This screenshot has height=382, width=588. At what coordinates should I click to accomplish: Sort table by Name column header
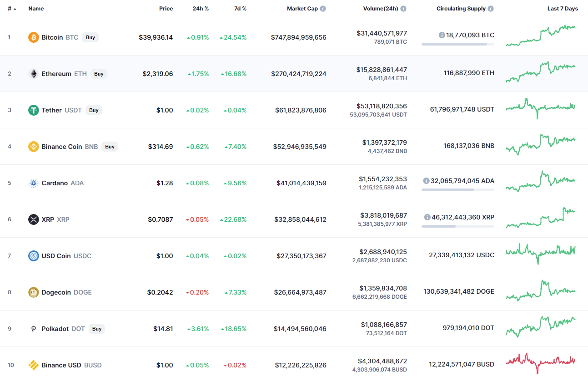coord(35,9)
